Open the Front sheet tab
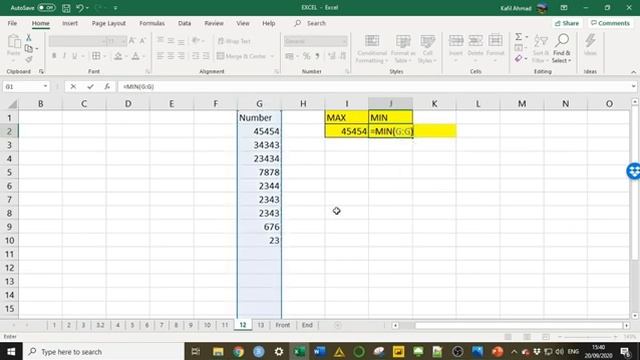This screenshot has width=640, height=360. point(282,325)
